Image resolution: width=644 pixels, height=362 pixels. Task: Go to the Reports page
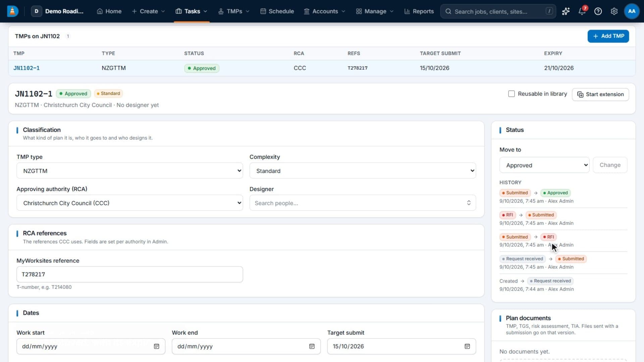click(x=419, y=11)
